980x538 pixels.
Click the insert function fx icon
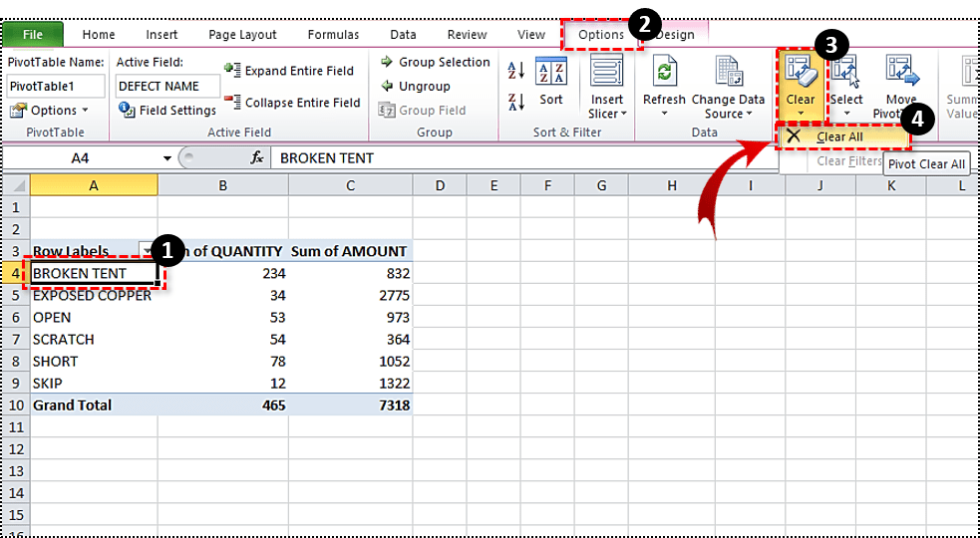(x=256, y=157)
